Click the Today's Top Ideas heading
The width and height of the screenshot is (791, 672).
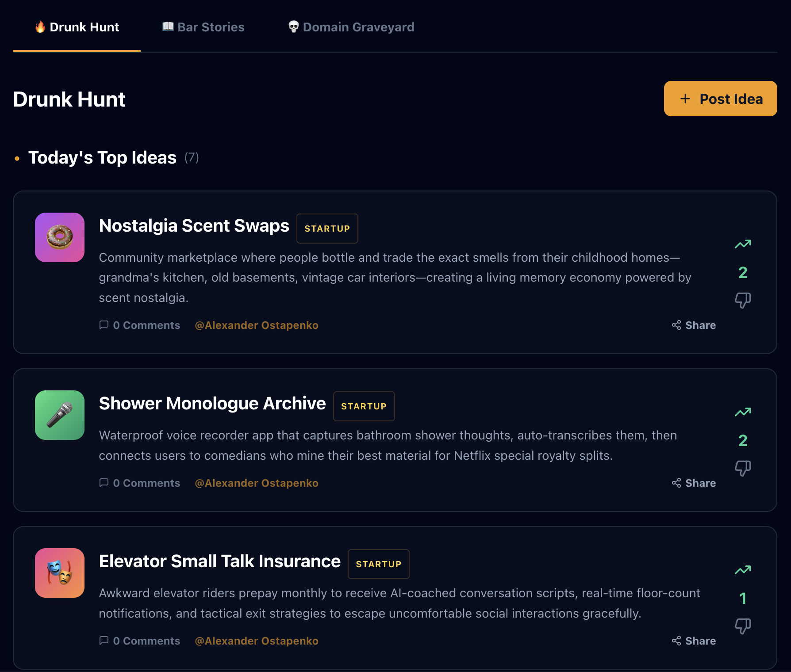coord(102,157)
